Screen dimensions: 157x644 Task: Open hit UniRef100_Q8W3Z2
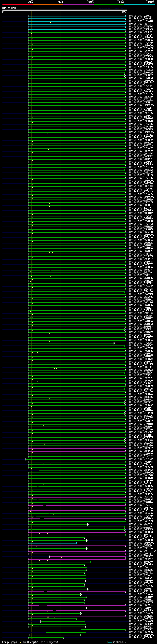point(141,19)
